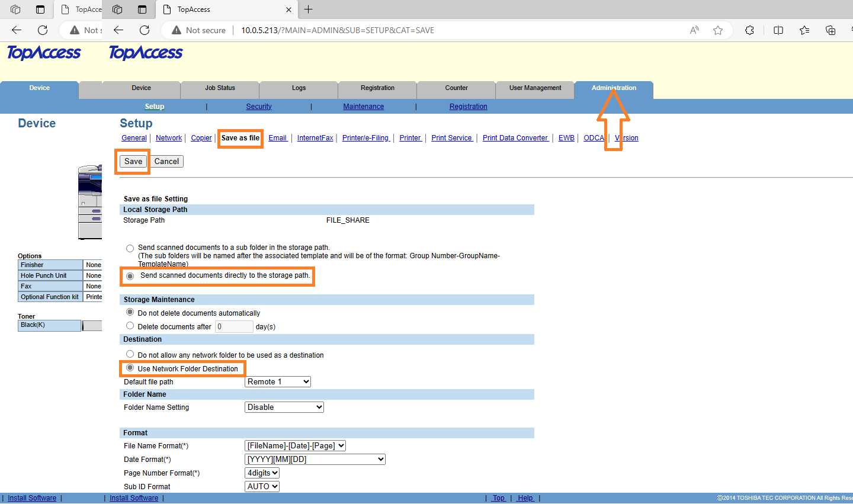Open the Collections icon in browser toolbar

tap(830, 30)
